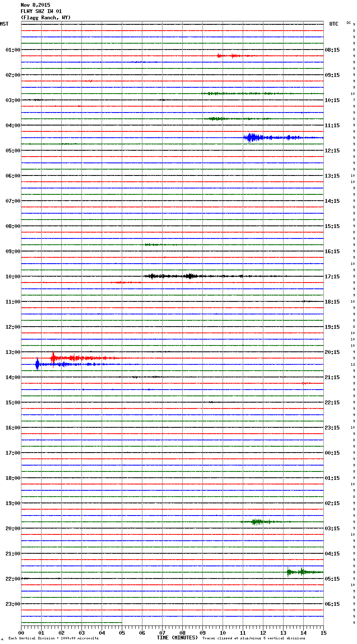Click the 'Traces clipped at plus/minus 5 vertical divisions' note
This screenshot has height=644, width=357.
pyautogui.click(x=254, y=638)
